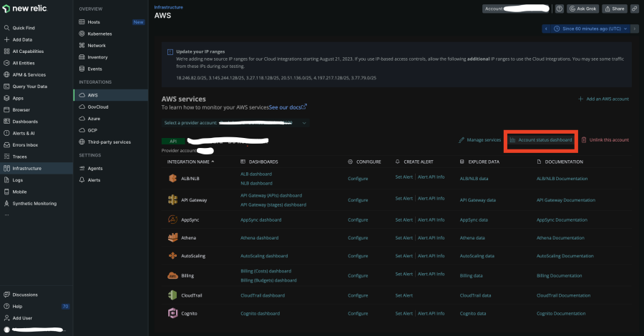Click the Billing integration icon
This screenshot has height=336, width=644.
tap(172, 275)
